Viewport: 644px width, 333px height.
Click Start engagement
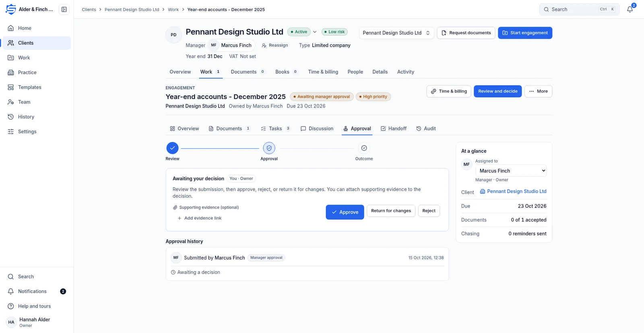click(x=525, y=33)
